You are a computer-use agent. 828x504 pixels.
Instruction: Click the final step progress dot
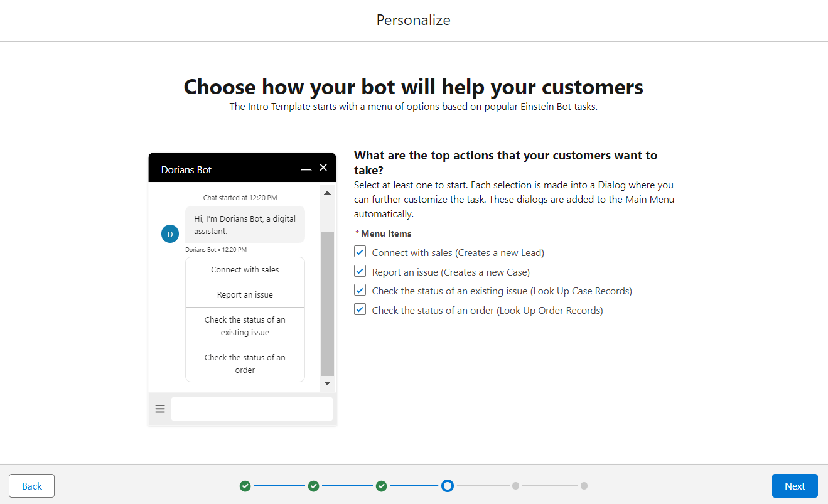click(584, 486)
